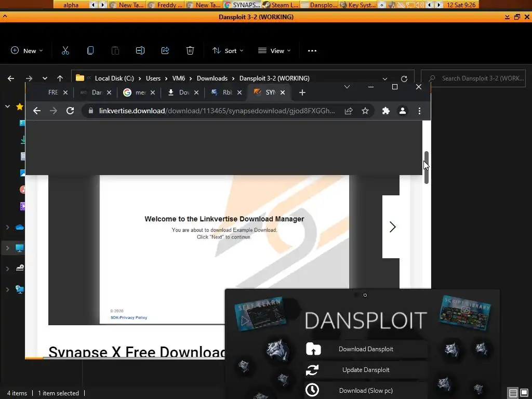Click the yellow Quick access star in sidebar
This screenshot has height=399, width=532.
[x=20, y=107]
